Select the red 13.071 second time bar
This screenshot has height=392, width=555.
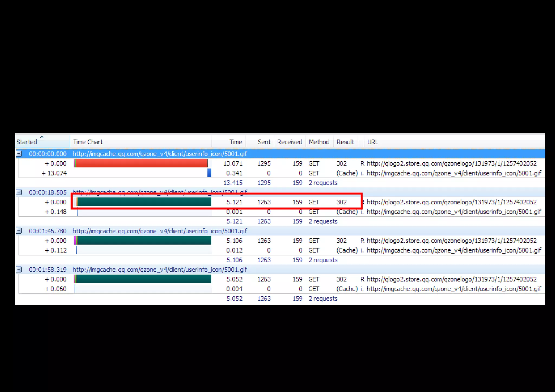(x=141, y=163)
